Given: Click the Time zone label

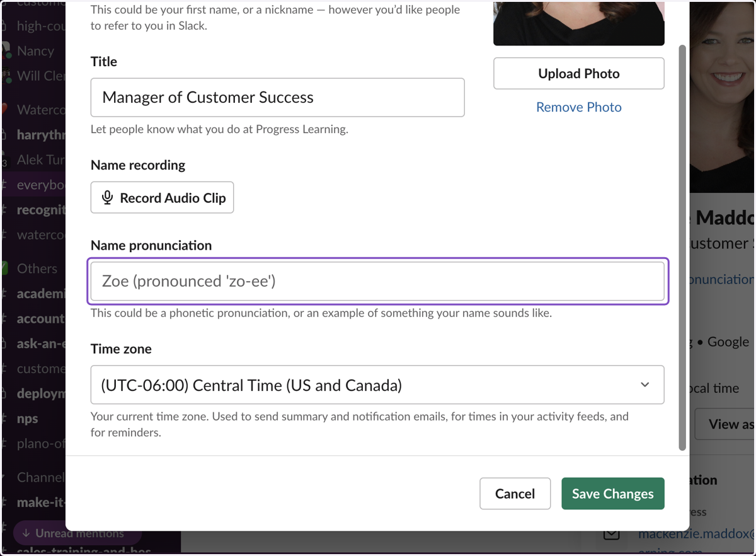Looking at the screenshot, I should (121, 349).
